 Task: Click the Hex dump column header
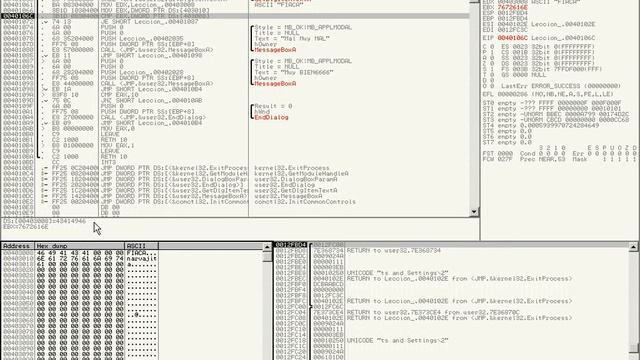[x=80, y=246]
